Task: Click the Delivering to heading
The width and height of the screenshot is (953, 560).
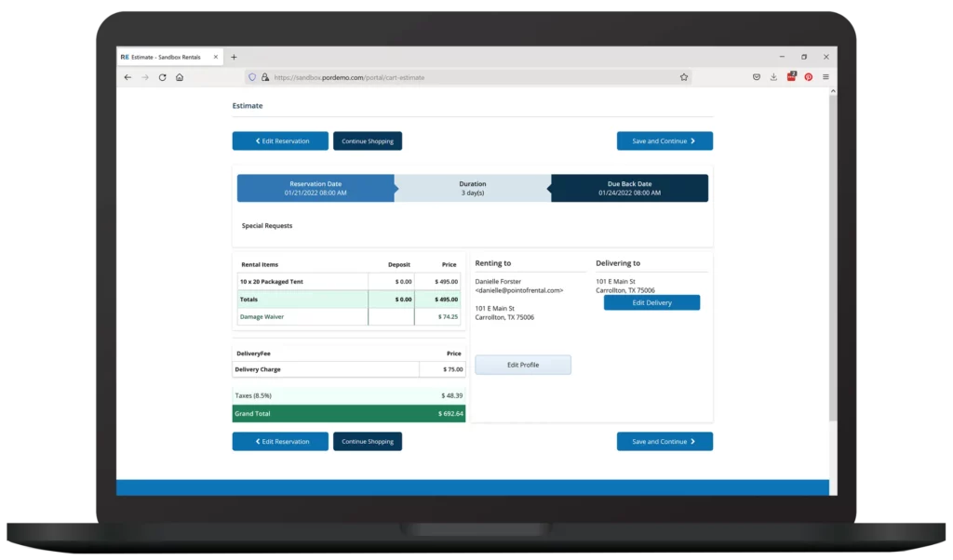Action: pos(618,263)
